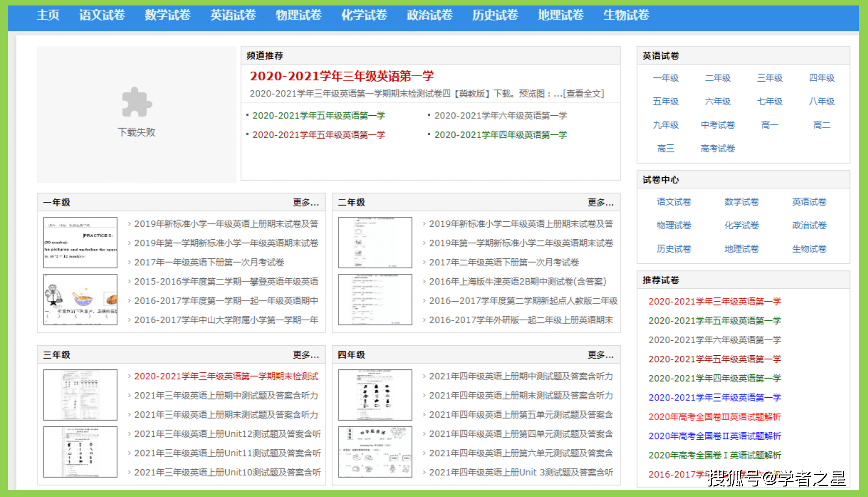Switch to the 英语试卷 navigation tab
The height and width of the screenshot is (497, 868).
tap(233, 15)
